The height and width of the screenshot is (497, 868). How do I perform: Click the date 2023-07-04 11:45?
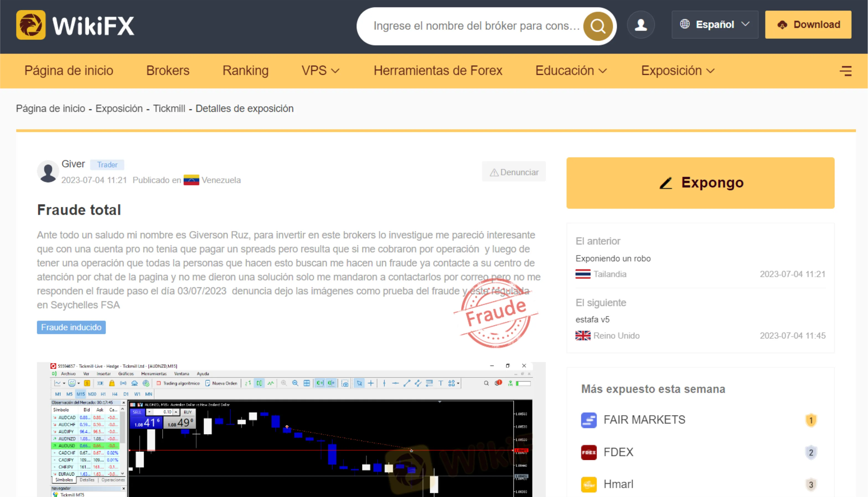click(792, 336)
